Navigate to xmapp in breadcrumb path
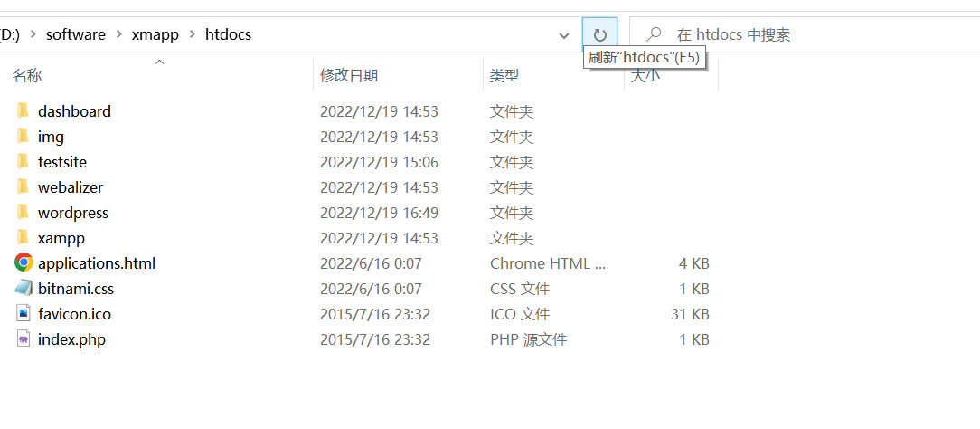980x429 pixels. 155,35
